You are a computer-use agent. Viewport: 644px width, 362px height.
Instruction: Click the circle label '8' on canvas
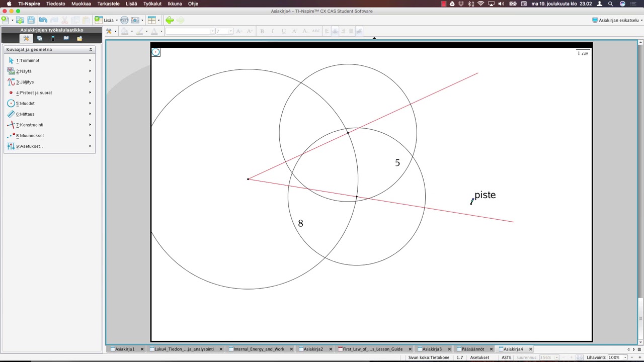[300, 223]
